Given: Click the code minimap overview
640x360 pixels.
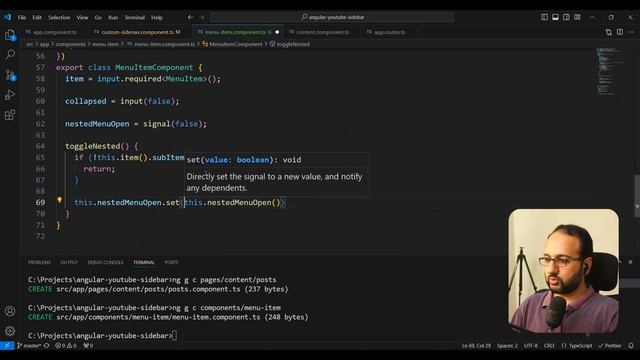Looking at the screenshot, I should point(611,71).
